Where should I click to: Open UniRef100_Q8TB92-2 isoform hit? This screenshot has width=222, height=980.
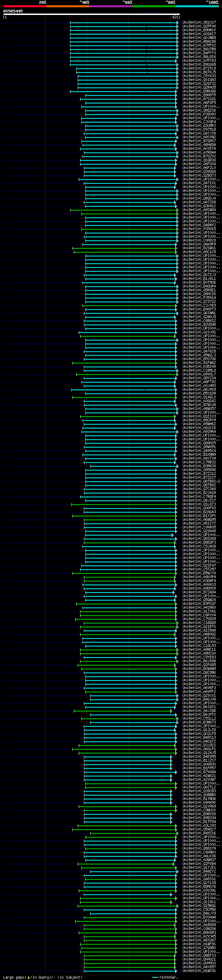point(201,481)
